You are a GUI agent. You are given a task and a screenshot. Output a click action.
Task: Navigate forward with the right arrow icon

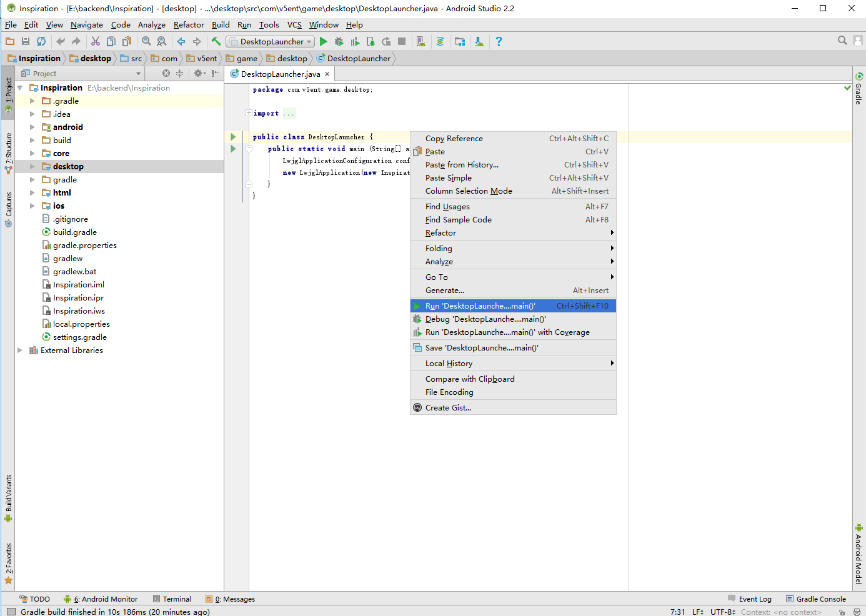[x=197, y=41]
